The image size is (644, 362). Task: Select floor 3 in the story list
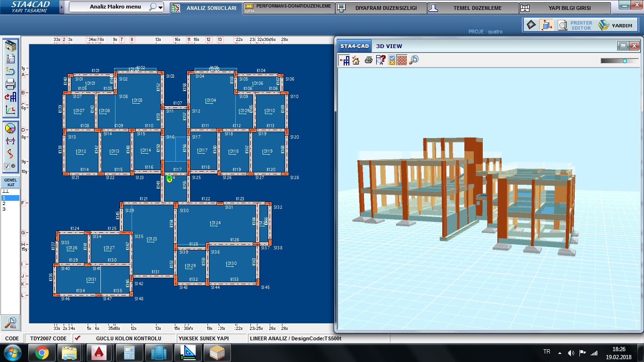(4, 209)
